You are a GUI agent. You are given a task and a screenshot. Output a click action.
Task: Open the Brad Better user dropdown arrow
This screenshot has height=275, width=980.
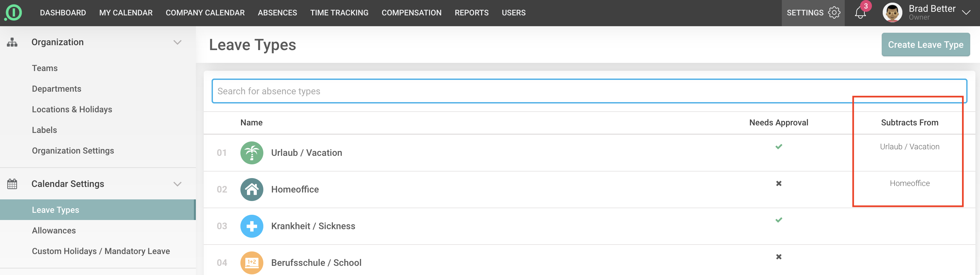click(966, 12)
